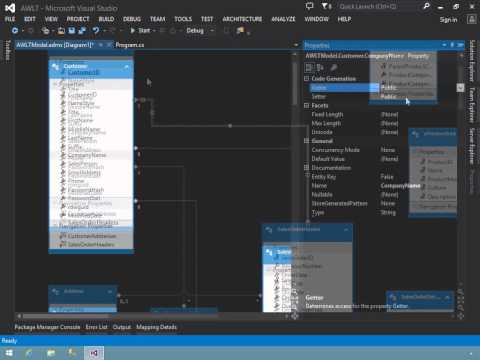Select CustomerAddresses navigation property
The height and width of the screenshot is (360, 480).
click(92, 236)
